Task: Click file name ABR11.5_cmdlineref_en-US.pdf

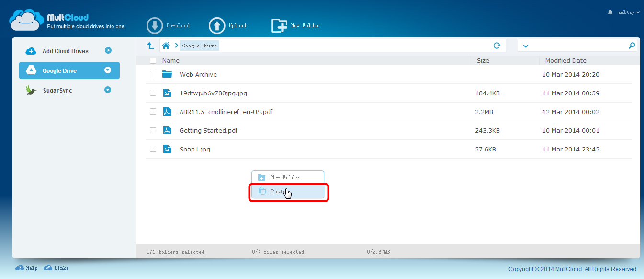Action: pyautogui.click(x=226, y=112)
